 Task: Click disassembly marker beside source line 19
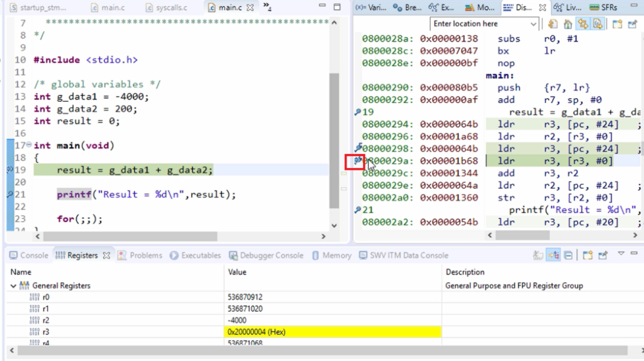click(358, 112)
